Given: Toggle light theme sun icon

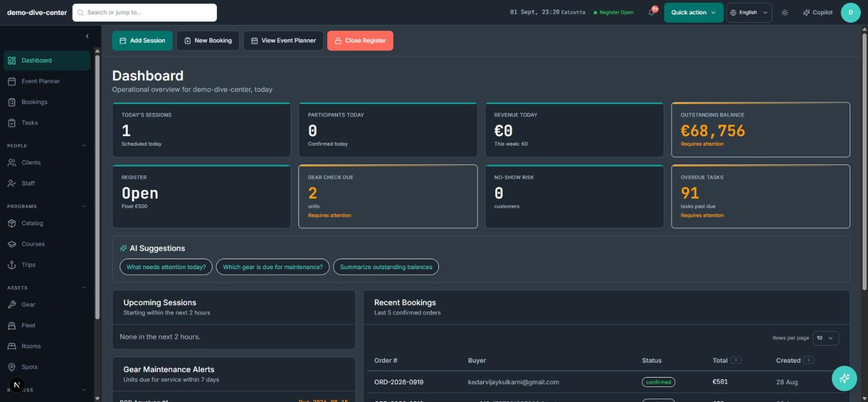Looking at the screenshot, I should [784, 12].
